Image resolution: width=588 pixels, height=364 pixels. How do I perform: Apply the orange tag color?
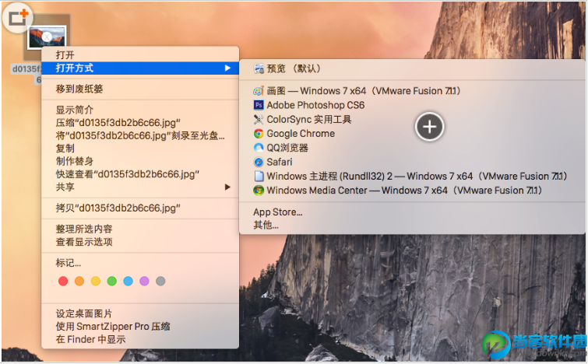(x=79, y=282)
